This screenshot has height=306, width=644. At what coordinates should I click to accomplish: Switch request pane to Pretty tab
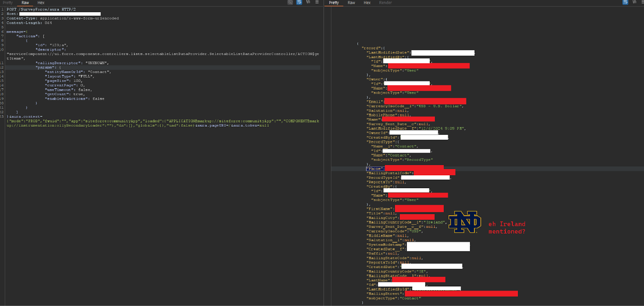pyautogui.click(x=8, y=3)
